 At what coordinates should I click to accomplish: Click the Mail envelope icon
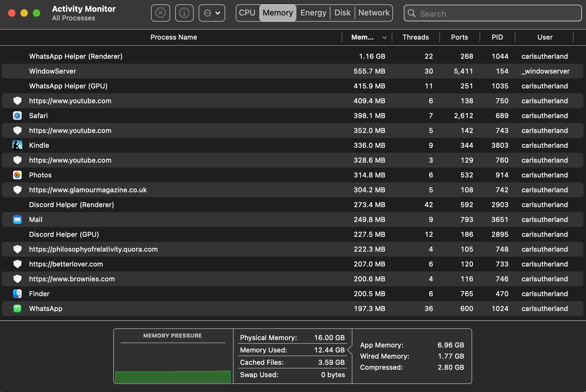coord(17,219)
